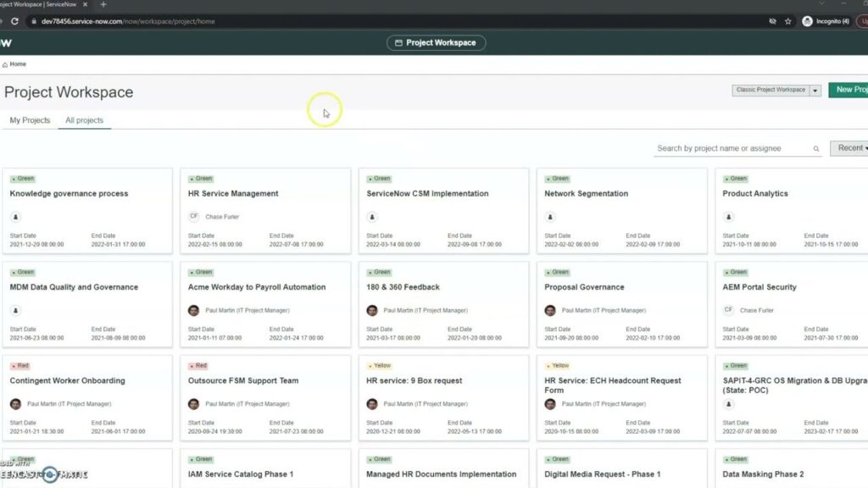868x488 pixels.
Task: Click the search by project name input field
Action: (729, 147)
